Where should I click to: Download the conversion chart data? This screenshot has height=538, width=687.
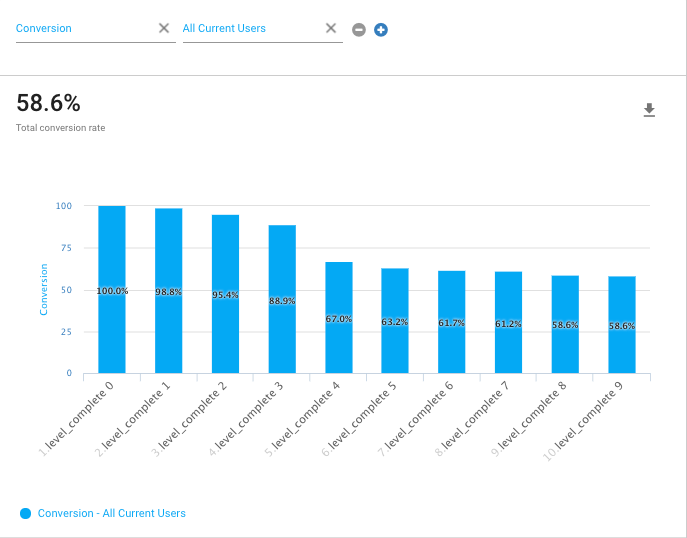point(649,110)
